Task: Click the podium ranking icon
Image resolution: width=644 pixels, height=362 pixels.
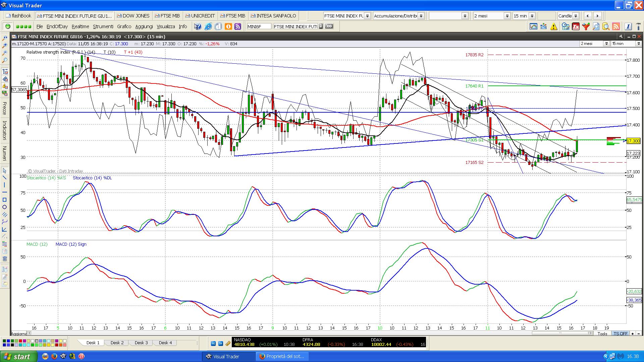Action: click(x=544, y=26)
